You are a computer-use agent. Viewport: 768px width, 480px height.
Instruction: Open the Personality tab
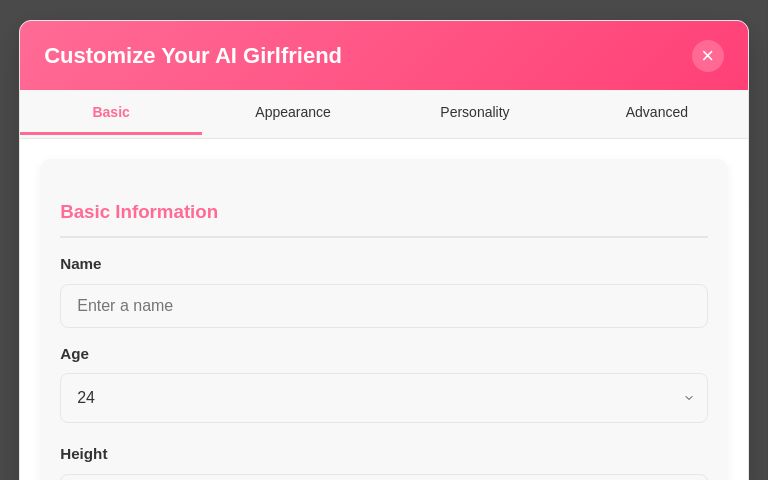pos(474,112)
